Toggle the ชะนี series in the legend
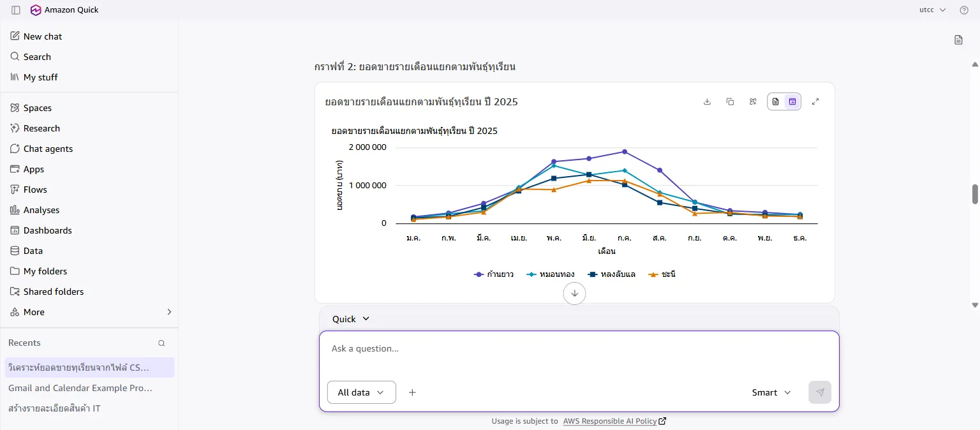The height and width of the screenshot is (430, 980). point(662,274)
